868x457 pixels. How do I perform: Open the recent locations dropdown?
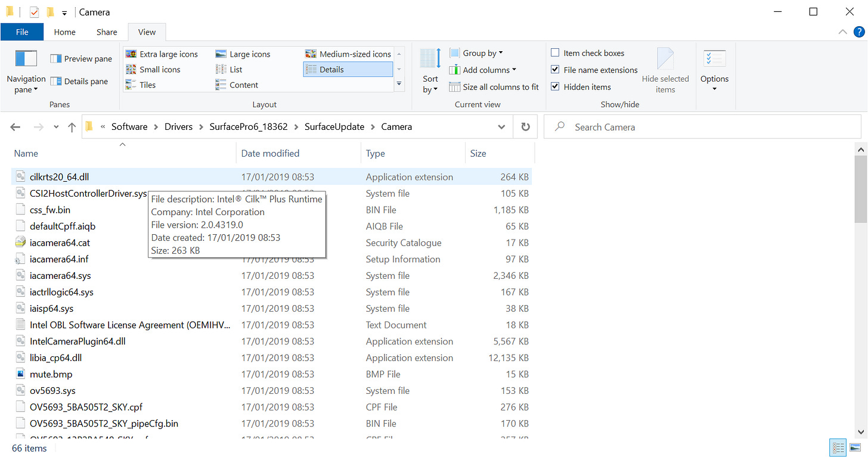pyautogui.click(x=56, y=127)
